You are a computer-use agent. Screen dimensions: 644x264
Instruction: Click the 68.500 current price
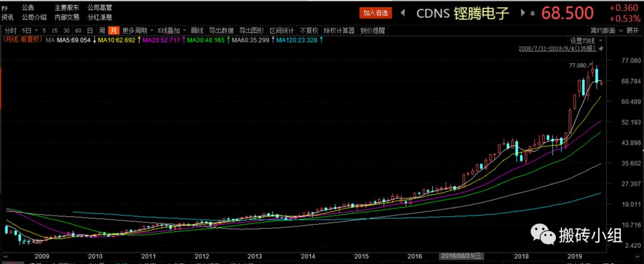(567, 14)
